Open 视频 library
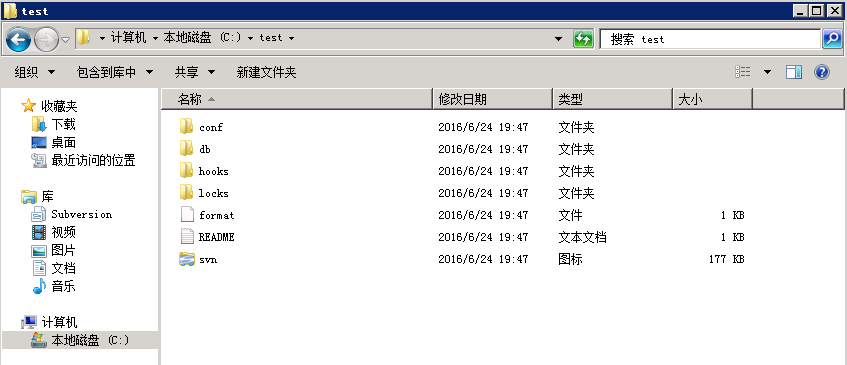Viewport: 847px width, 365px height. 63,232
